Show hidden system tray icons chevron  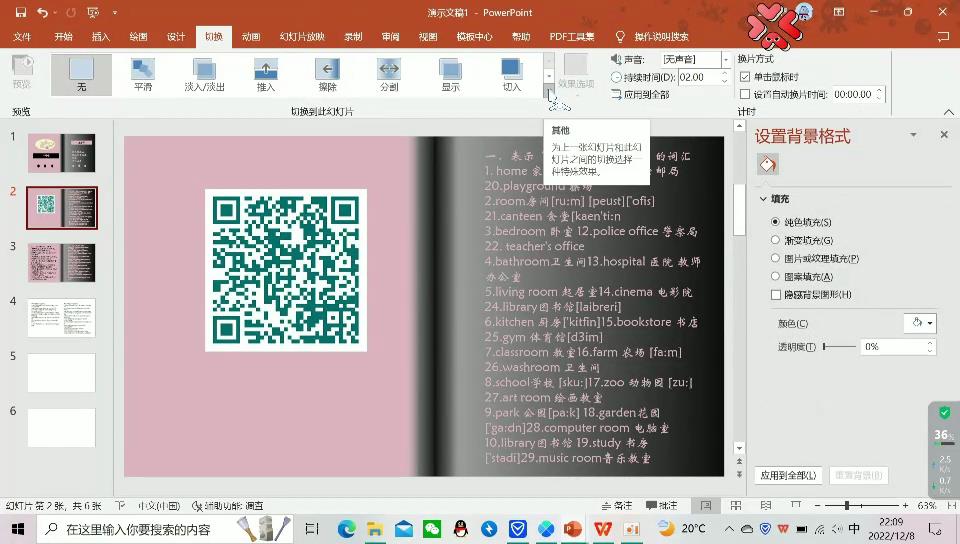click(729, 529)
